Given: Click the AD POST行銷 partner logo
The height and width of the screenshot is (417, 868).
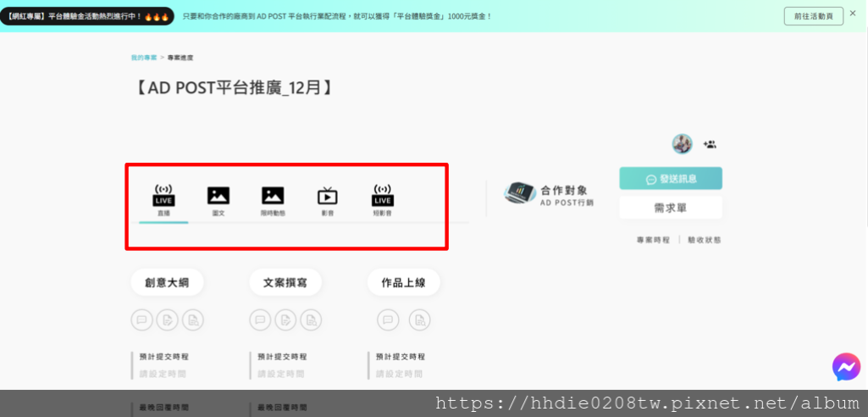Looking at the screenshot, I should (520, 192).
